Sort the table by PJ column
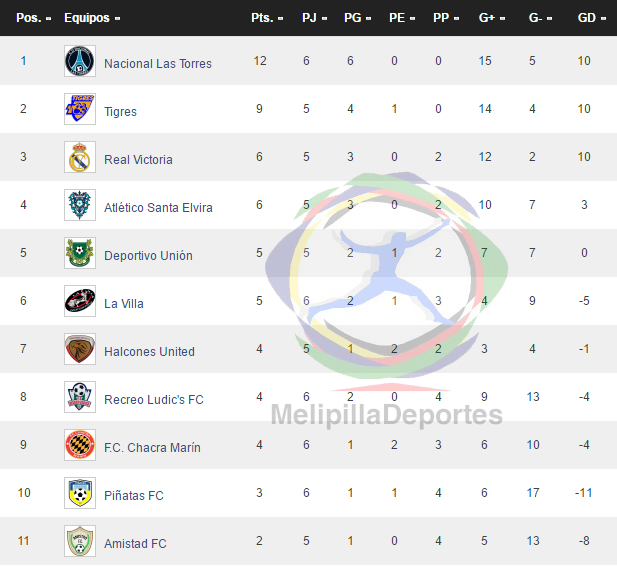 [314, 18]
